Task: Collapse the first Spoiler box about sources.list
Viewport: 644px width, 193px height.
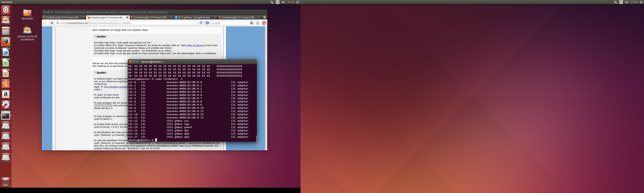Action: [x=95, y=36]
